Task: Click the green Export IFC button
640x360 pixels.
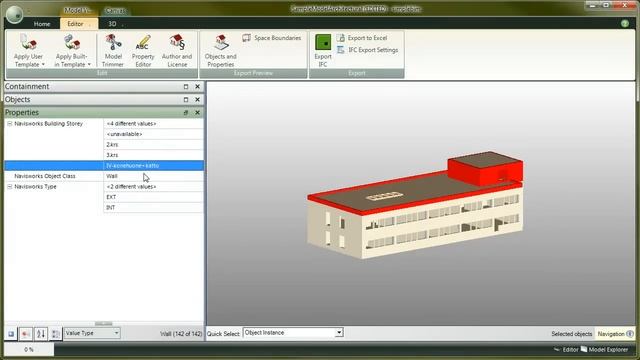Action: click(323, 50)
